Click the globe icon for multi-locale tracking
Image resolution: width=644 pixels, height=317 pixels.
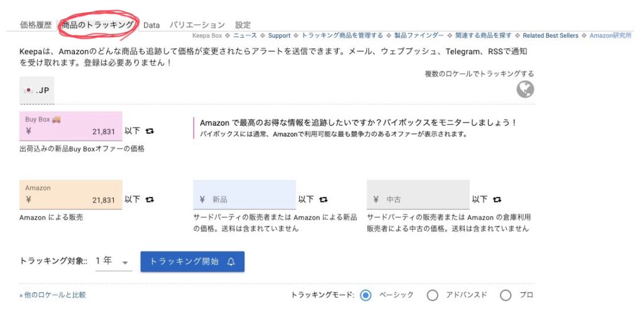[x=525, y=90]
